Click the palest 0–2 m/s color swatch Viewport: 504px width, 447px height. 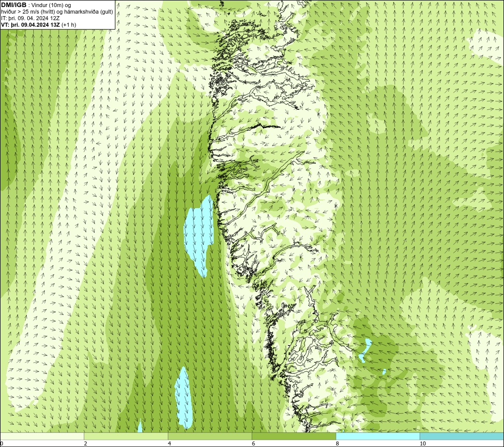42,436
